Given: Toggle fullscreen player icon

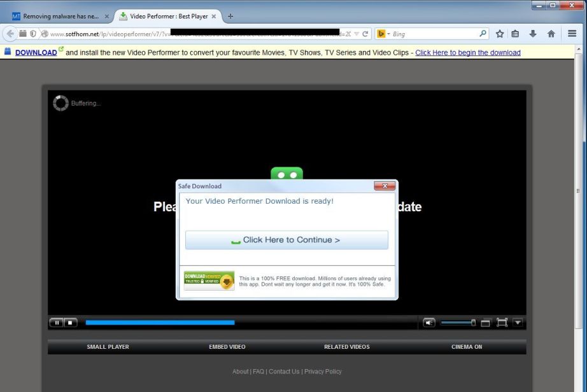Looking at the screenshot, I should coord(502,323).
